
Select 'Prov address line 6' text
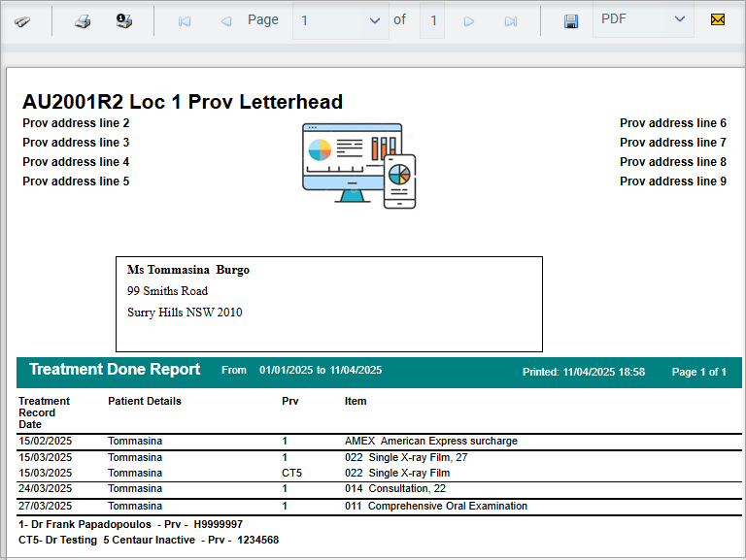(673, 123)
